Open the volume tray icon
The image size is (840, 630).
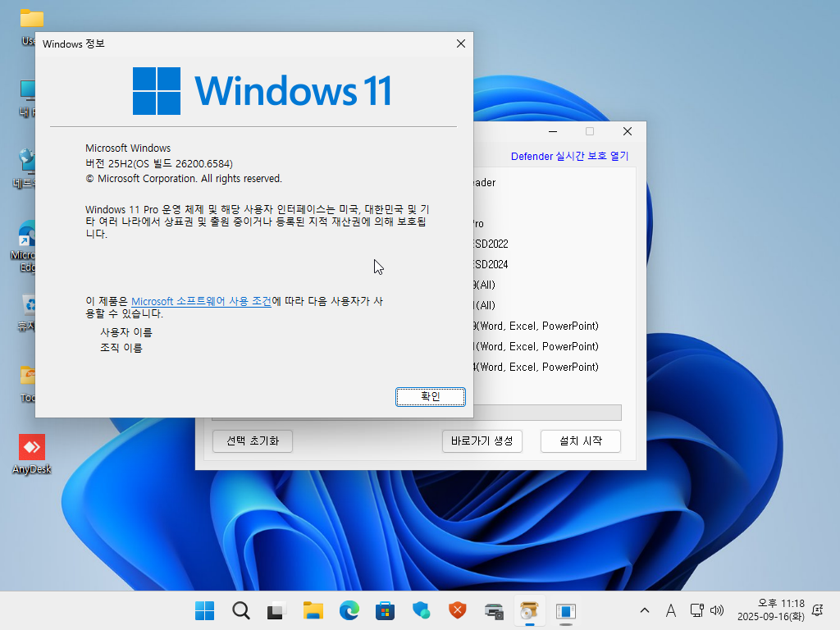pyautogui.click(x=716, y=610)
